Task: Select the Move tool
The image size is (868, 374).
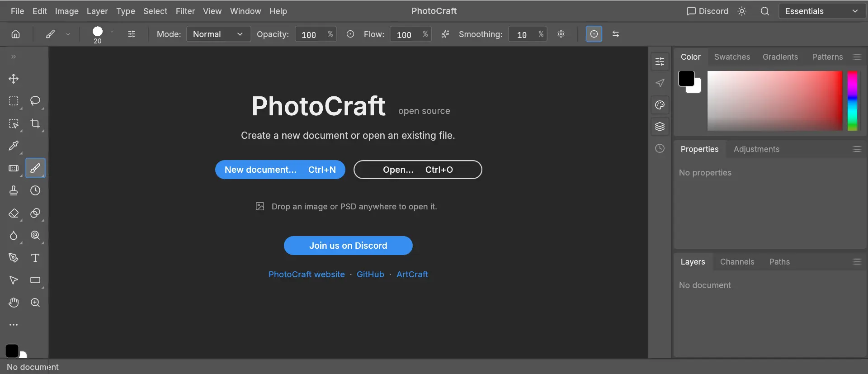Action: pyautogui.click(x=14, y=79)
